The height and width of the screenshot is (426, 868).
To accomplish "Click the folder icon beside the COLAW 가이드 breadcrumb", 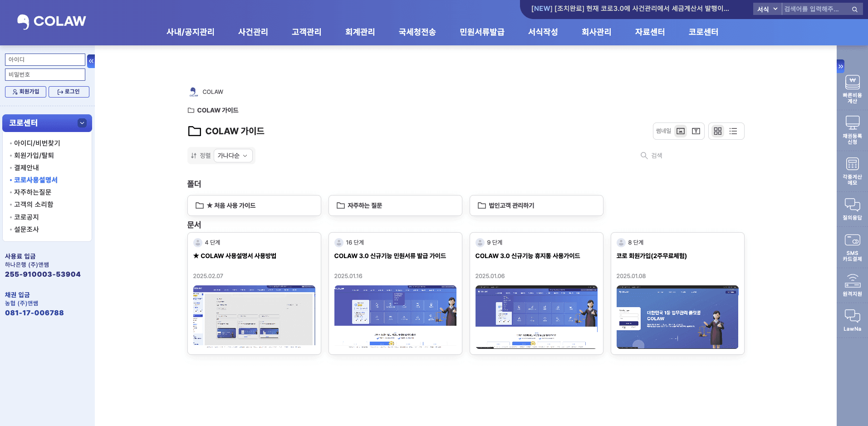I will (191, 110).
